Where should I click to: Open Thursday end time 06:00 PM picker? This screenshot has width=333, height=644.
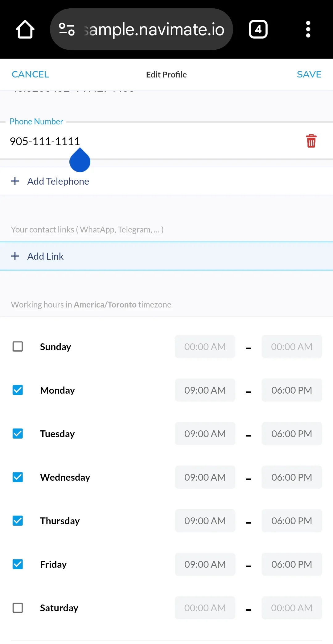292,521
